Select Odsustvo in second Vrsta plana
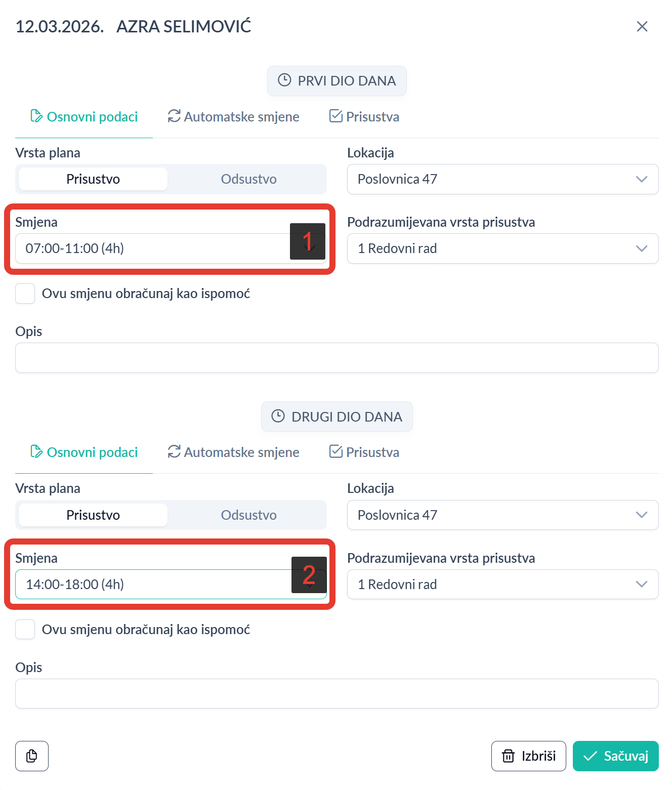The image size is (672, 790). (248, 515)
